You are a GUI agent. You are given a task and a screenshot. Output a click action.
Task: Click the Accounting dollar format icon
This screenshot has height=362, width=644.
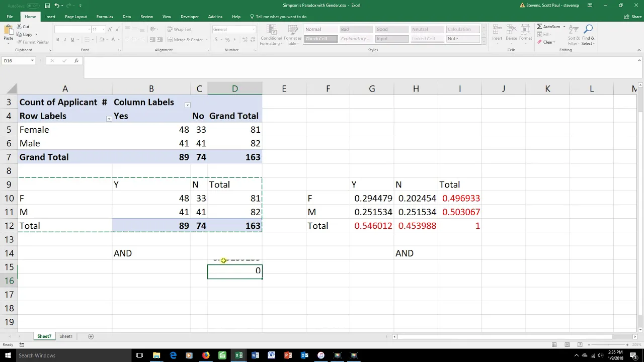216,40
